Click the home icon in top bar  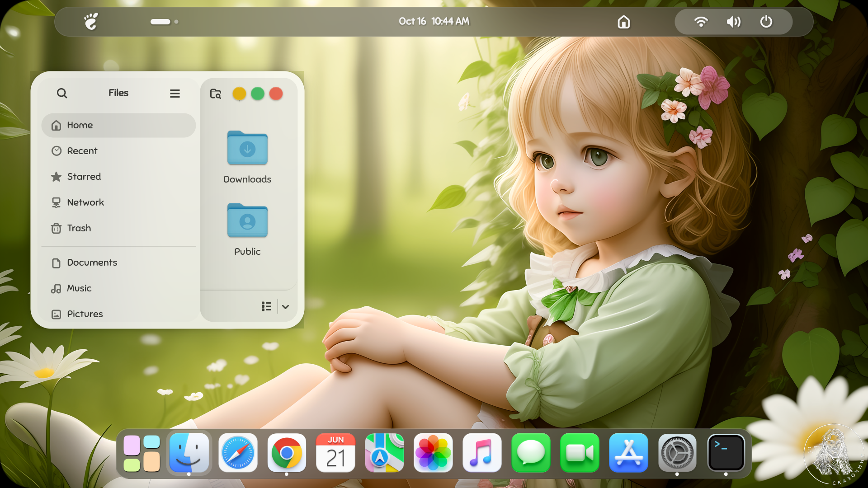click(624, 22)
